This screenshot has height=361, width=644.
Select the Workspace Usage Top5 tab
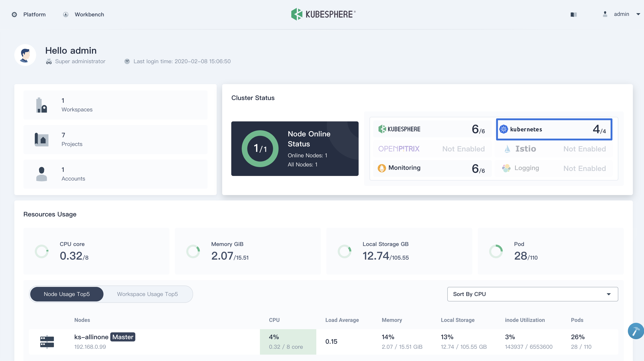147,294
